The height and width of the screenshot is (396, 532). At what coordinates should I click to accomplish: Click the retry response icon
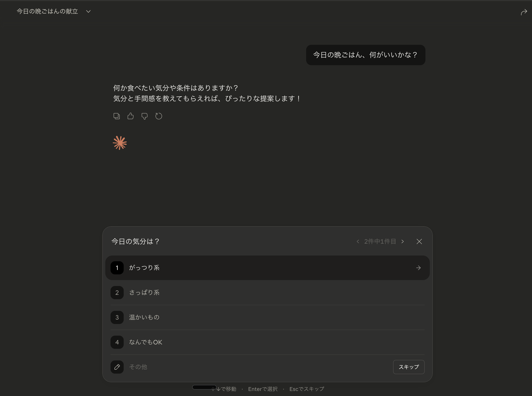point(159,116)
